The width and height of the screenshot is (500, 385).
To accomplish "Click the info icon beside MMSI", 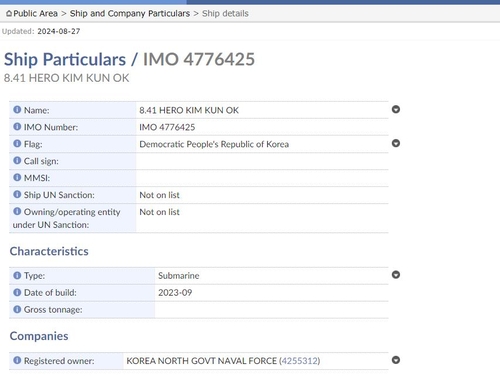I will pyautogui.click(x=17, y=177).
